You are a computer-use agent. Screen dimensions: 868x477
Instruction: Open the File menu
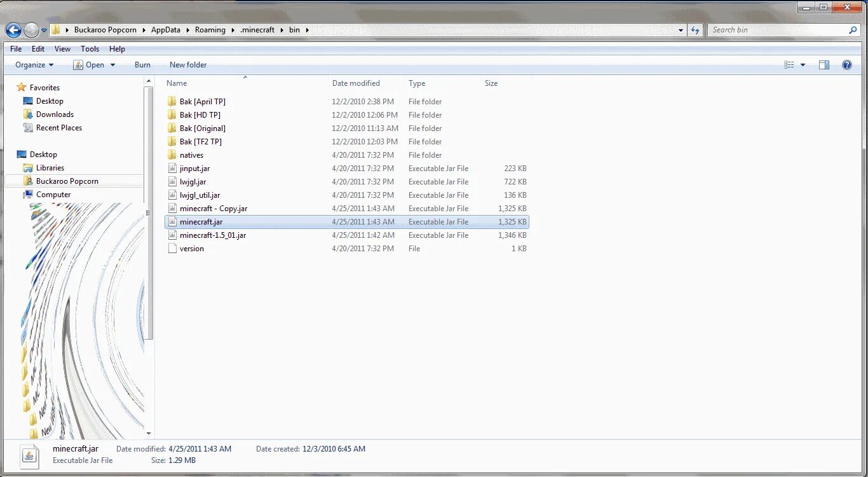(x=16, y=49)
